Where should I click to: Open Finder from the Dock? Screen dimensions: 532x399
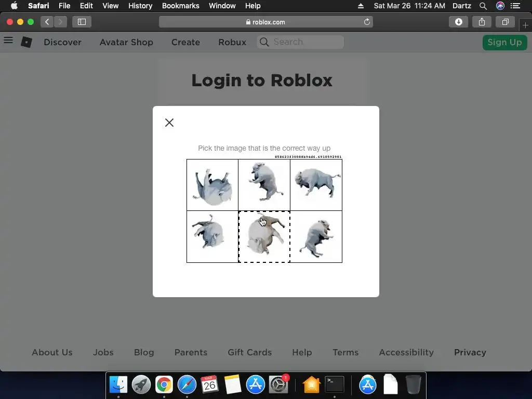point(118,384)
